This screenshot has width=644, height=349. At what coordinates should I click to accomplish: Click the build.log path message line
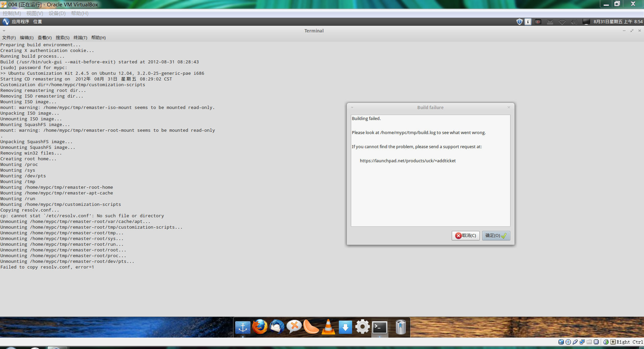tap(419, 133)
